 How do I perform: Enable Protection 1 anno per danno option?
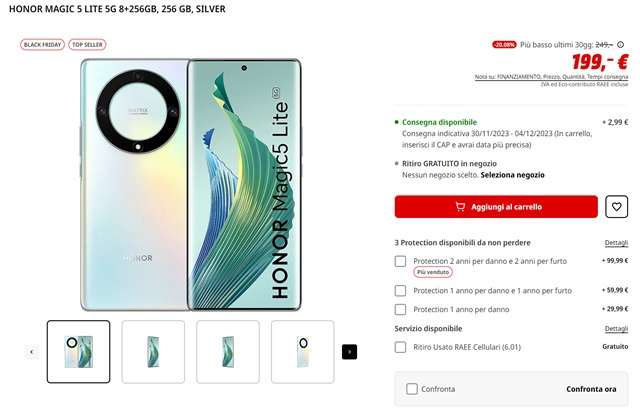click(x=400, y=309)
